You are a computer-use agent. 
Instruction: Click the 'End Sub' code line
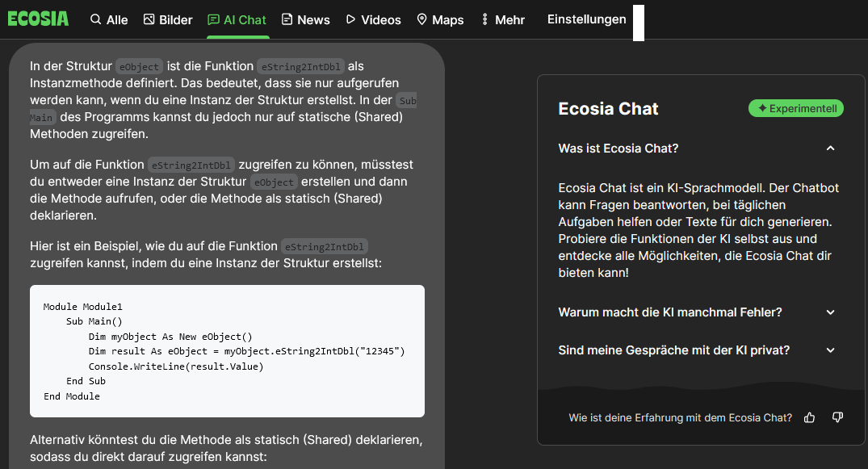[86, 382]
